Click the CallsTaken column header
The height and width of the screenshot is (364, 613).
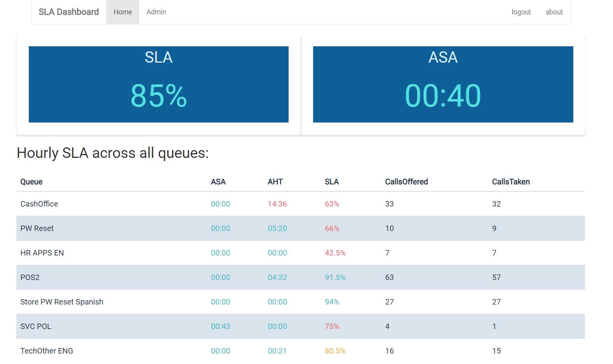coord(511,182)
